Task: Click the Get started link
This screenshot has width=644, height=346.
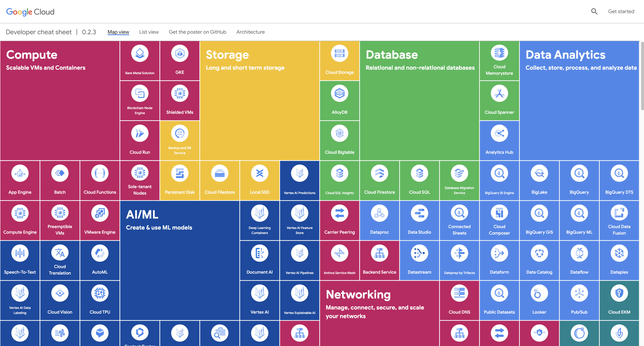Action: [621, 12]
